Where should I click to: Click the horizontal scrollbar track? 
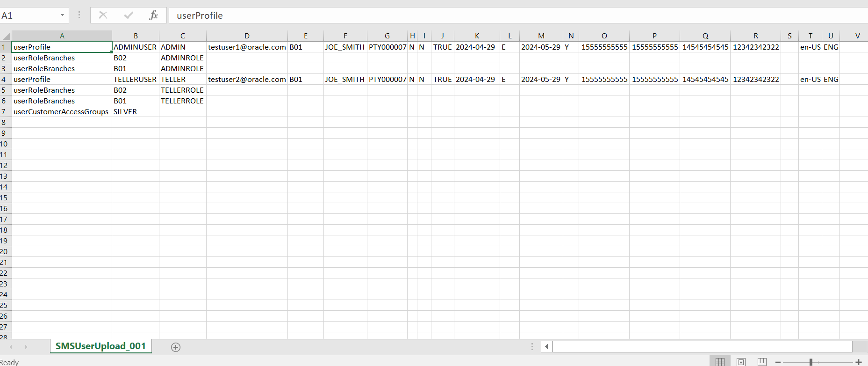[x=702, y=346]
